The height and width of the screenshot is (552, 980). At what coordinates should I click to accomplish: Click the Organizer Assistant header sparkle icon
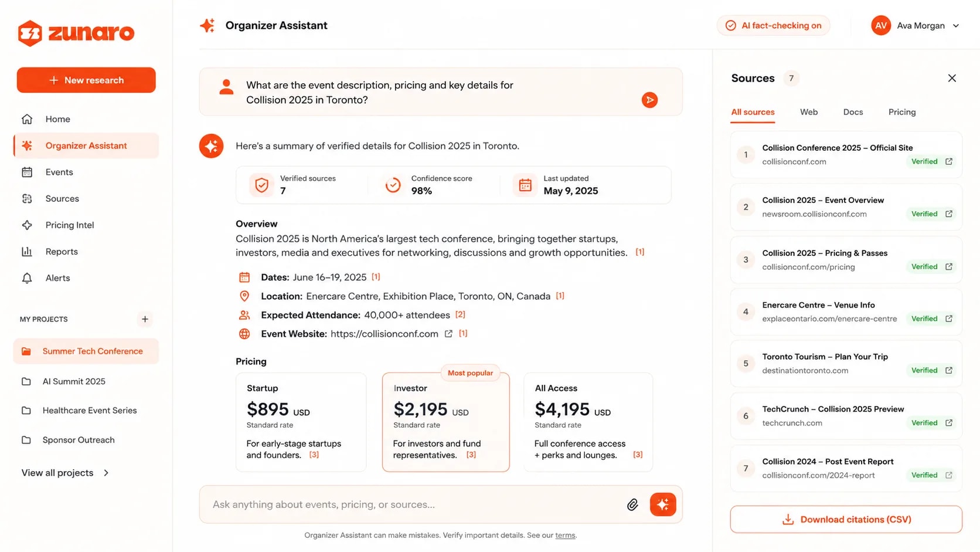[x=207, y=25]
